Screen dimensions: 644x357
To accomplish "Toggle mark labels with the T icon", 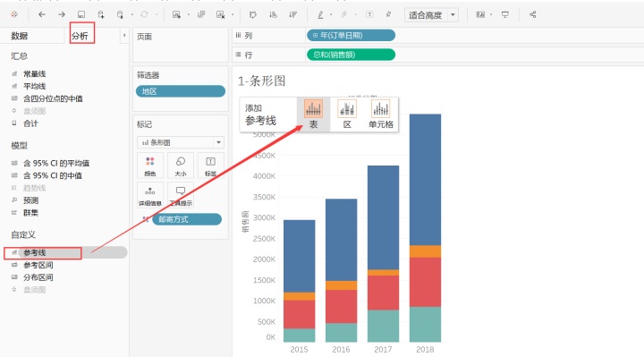I will coord(369,14).
